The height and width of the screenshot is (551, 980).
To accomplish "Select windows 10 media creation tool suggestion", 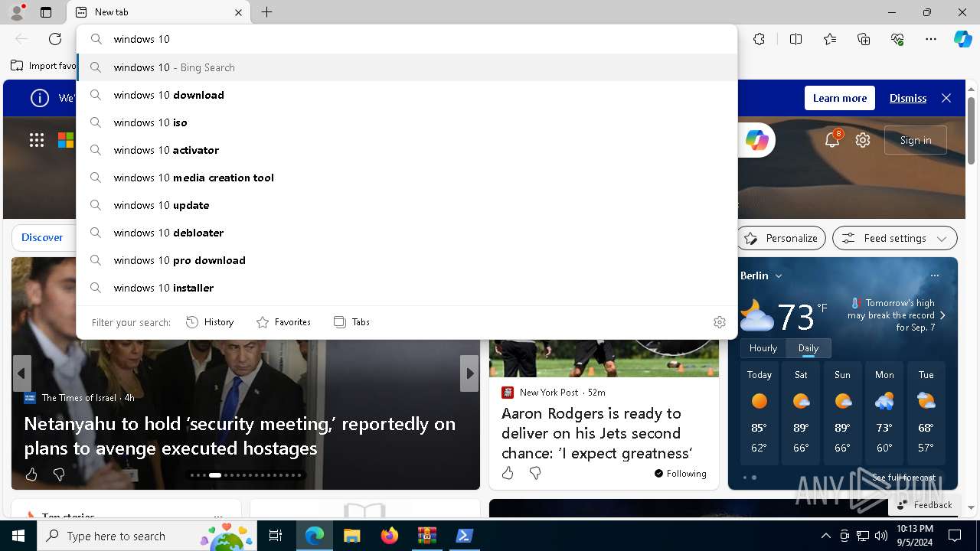I will click(x=407, y=178).
